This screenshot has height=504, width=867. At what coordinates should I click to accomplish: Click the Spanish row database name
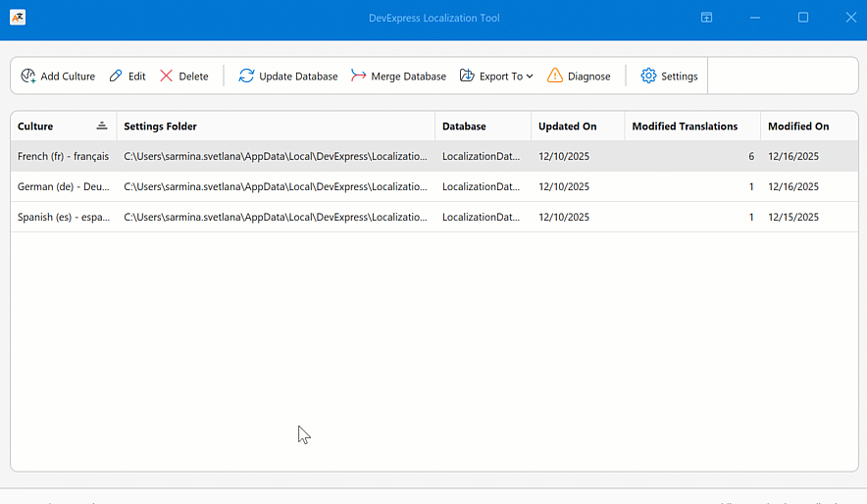(481, 217)
